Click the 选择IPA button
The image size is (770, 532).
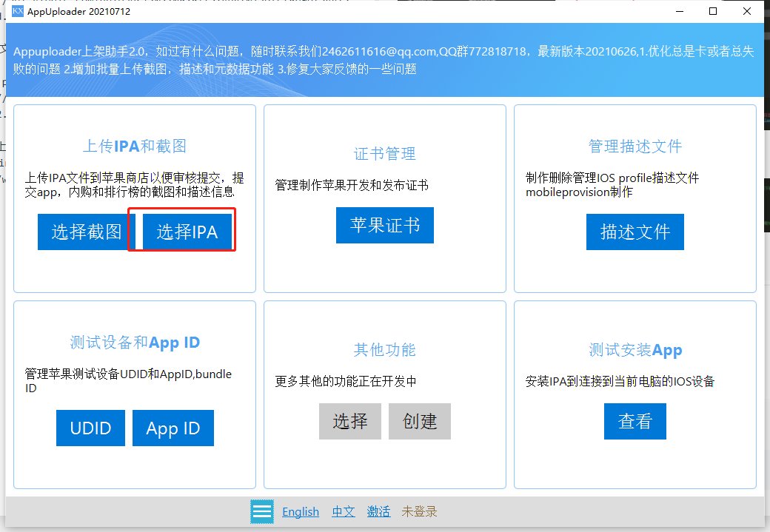coord(187,232)
